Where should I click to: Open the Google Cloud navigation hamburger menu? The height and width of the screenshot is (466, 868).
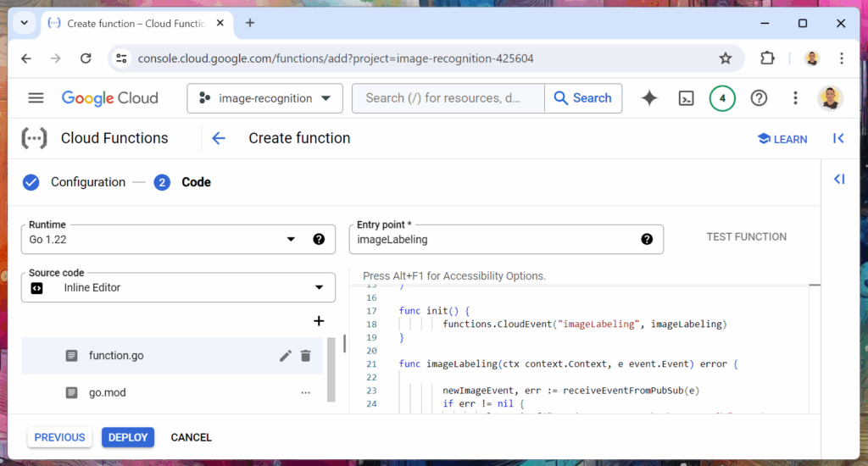click(36, 98)
